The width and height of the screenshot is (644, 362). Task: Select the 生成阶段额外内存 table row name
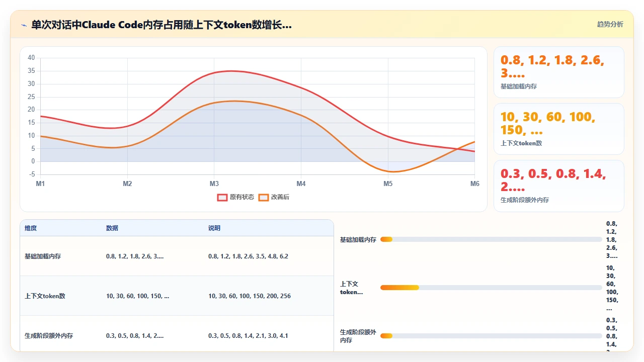(x=49, y=336)
